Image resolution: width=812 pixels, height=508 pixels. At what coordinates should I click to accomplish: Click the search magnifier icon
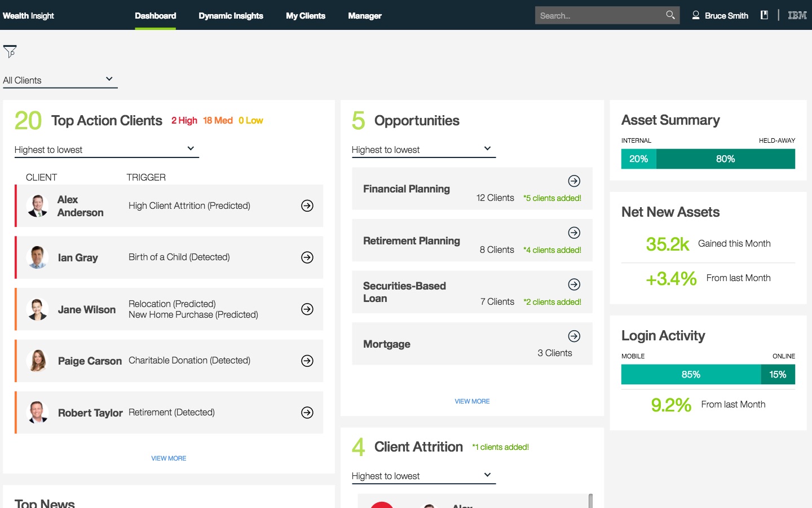tap(670, 15)
